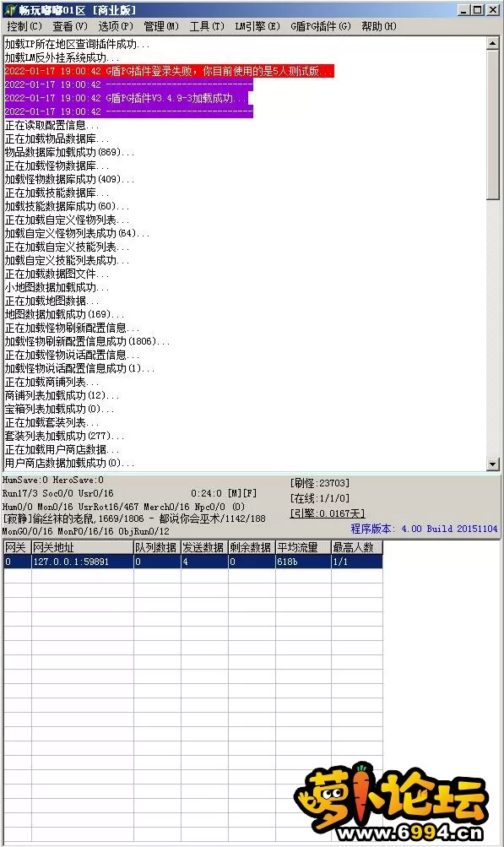Screen dimensions: 504x847
Task: Click the application icon in title bar
Action: click(x=10, y=10)
